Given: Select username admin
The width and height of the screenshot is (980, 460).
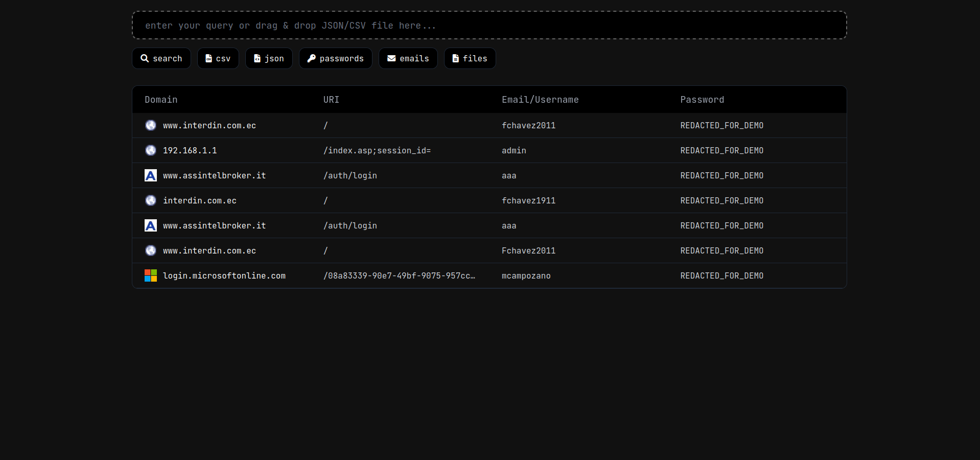Looking at the screenshot, I should coord(514,150).
